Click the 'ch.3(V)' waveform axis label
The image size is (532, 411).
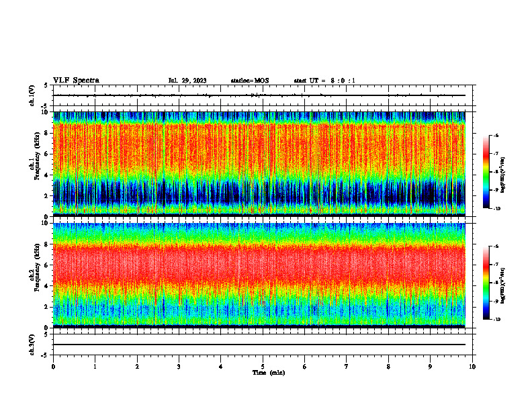tap(32, 345)
